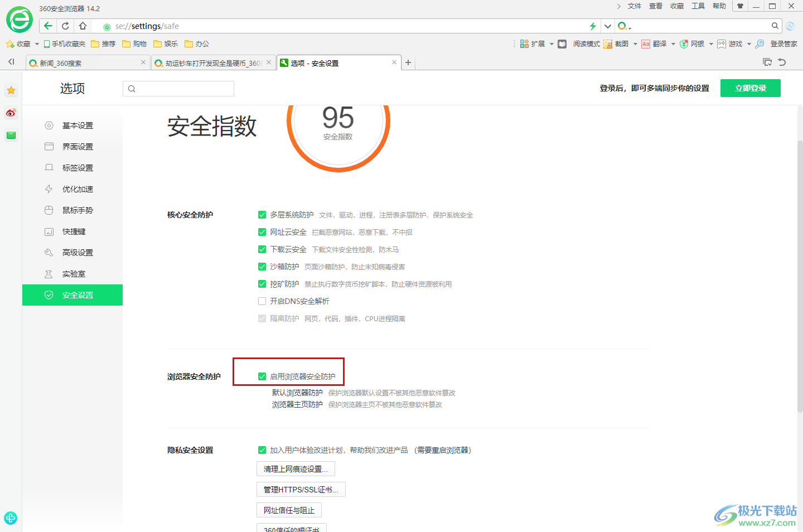Open 实验室 in settings sidebar
Viewport: 803px width, 532px height.
pyautogui.click(x=72, y=274)
